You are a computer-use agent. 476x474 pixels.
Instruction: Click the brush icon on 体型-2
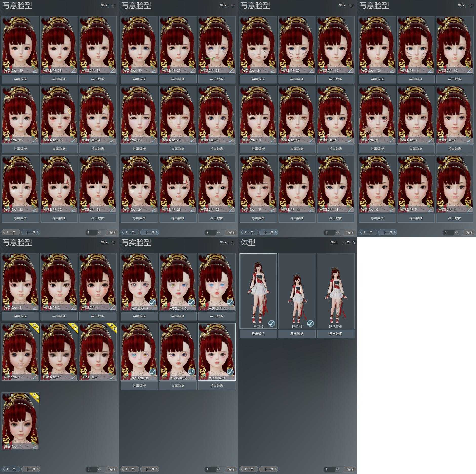[310, 323]
